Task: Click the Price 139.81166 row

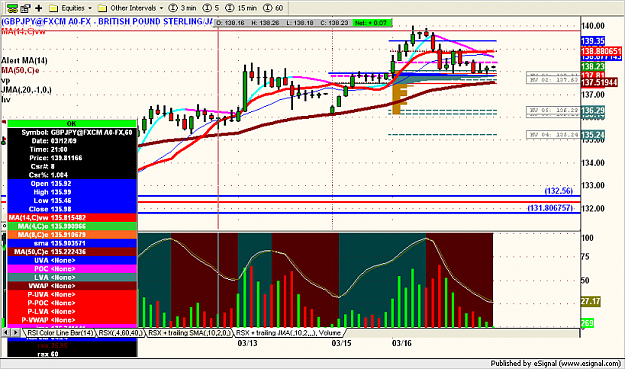Action: click(x=72, y=158)
